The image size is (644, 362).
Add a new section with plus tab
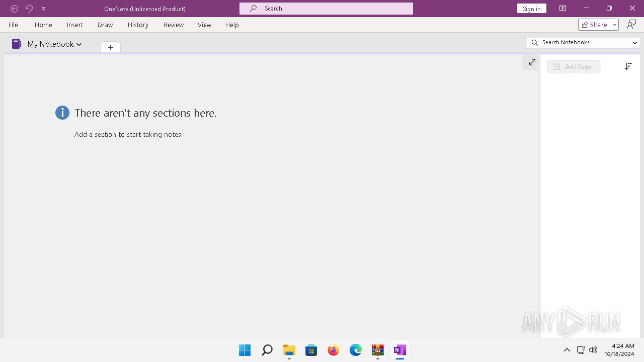point(111,47)
